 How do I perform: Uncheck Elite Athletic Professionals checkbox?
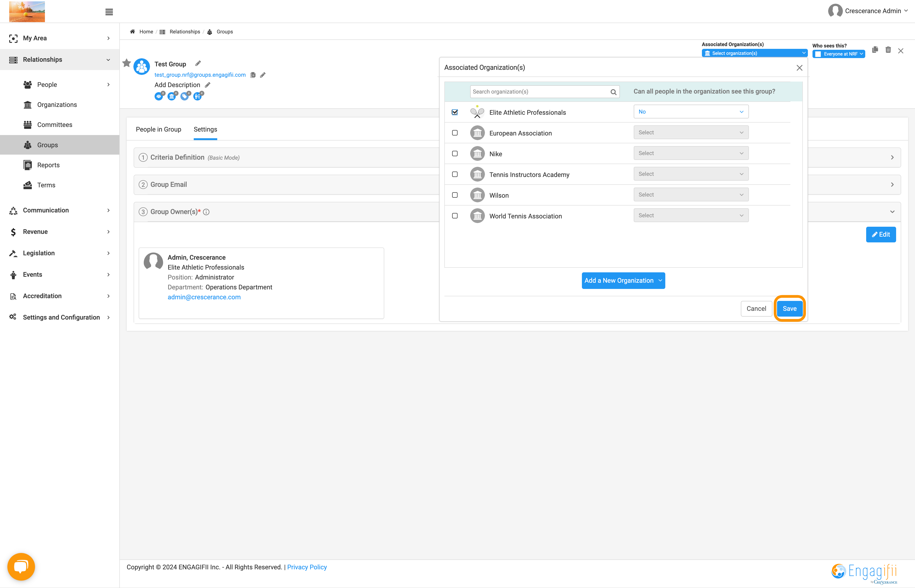tap(455, 112)
